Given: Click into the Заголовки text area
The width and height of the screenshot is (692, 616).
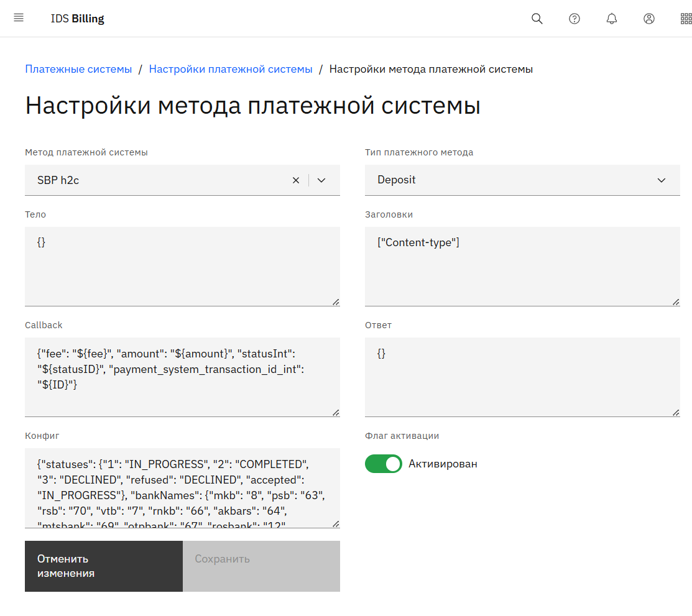Looking at the screenshot, I should [522, 266].
